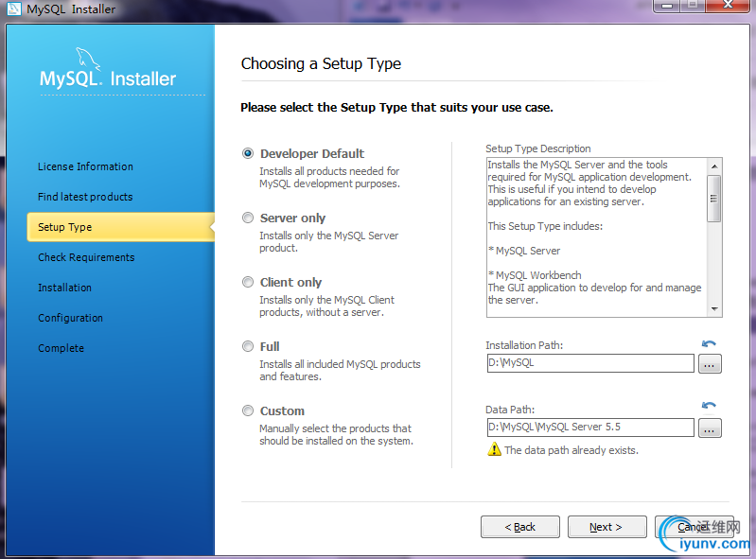Open the License Information step
756x559 pixels.
pos(85,166)
